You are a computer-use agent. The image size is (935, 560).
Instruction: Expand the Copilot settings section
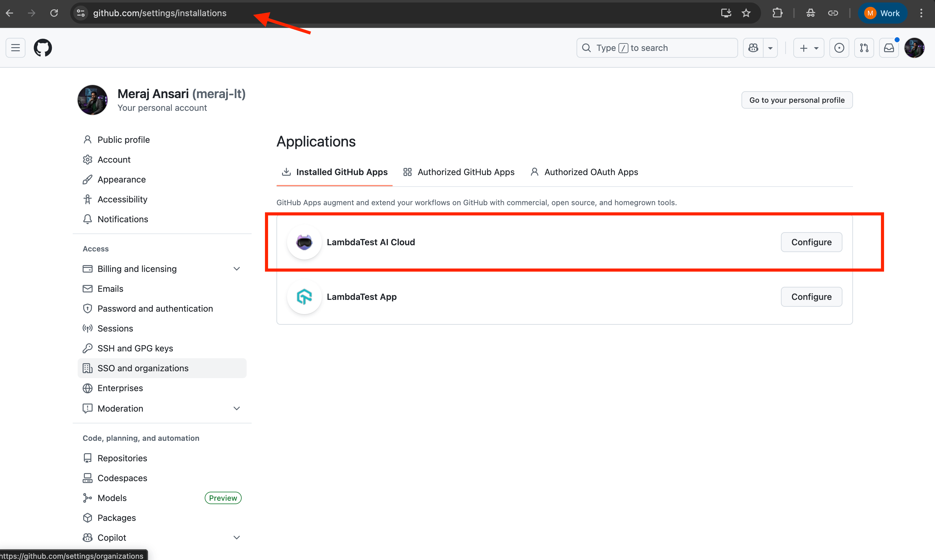click(x=237, y=538)
